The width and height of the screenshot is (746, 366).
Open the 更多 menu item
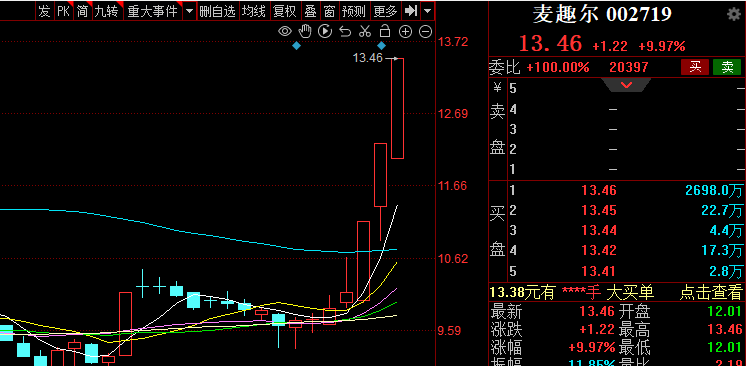click(x=385, y=11)
